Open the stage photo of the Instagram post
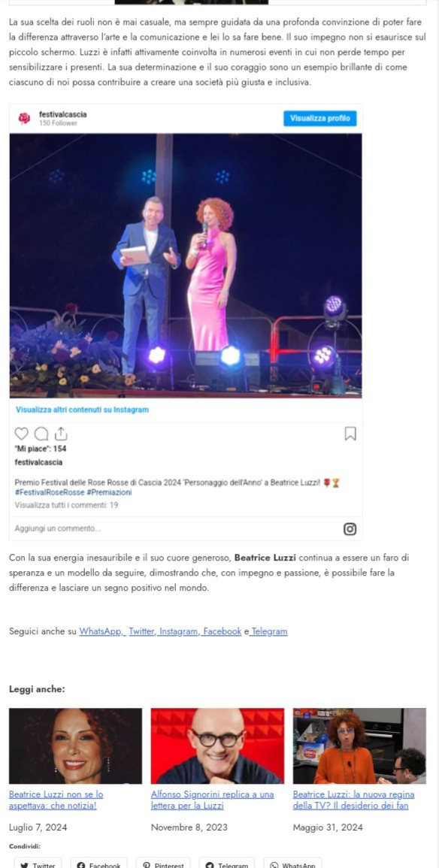 click(186, 266)
